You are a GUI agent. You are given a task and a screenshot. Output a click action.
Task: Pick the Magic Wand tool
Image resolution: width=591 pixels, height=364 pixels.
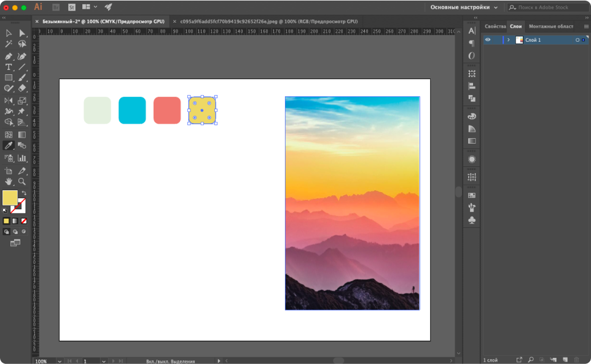(x=8, y=44)
